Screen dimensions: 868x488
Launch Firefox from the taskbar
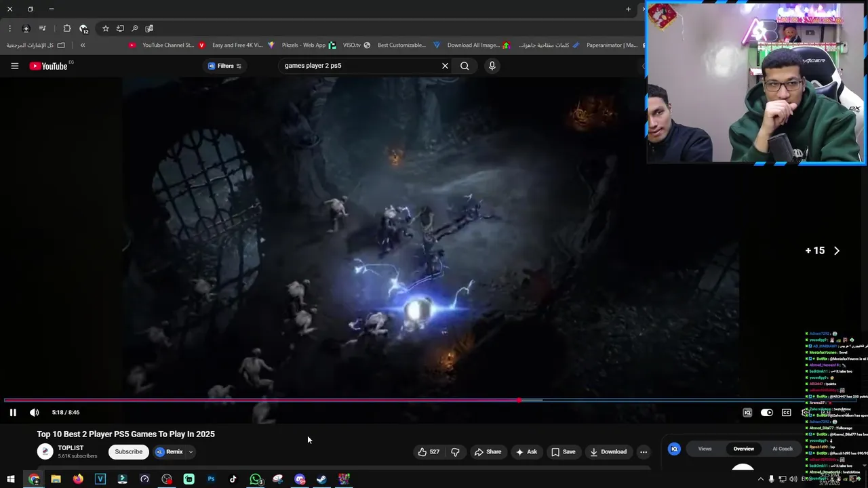point(78,479)
